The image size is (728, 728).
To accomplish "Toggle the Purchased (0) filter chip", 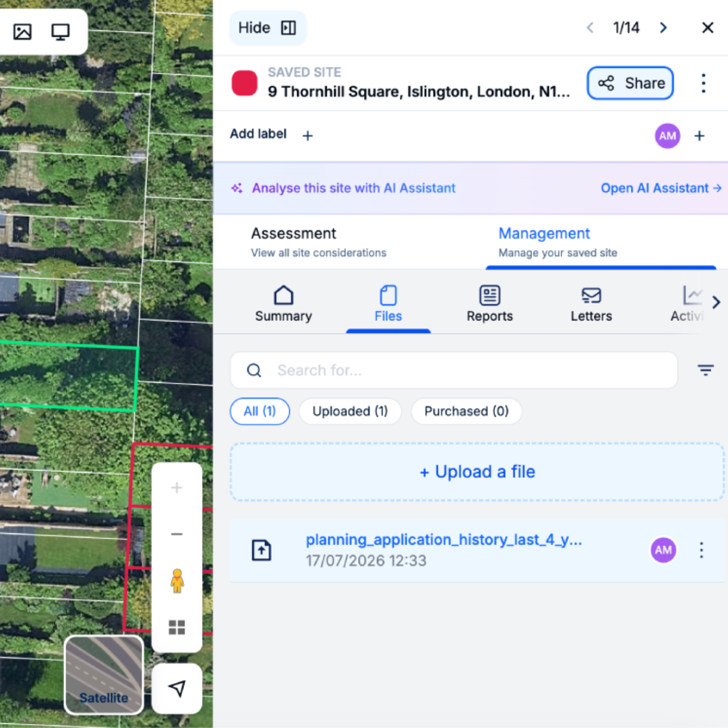I will tap(466, 411).
